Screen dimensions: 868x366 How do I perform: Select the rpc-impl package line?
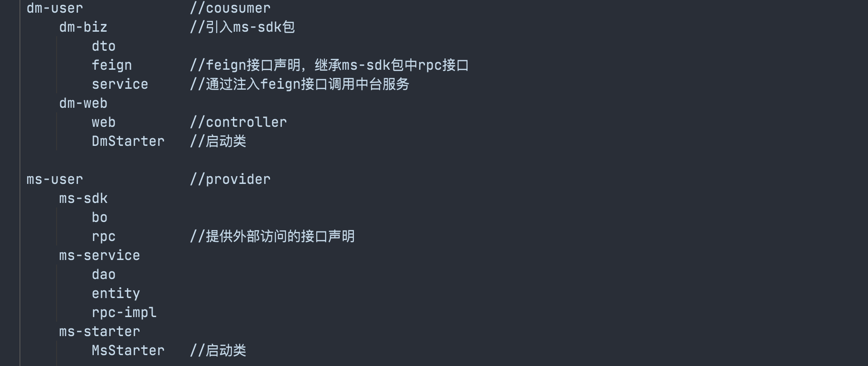(x=124, y=313)
